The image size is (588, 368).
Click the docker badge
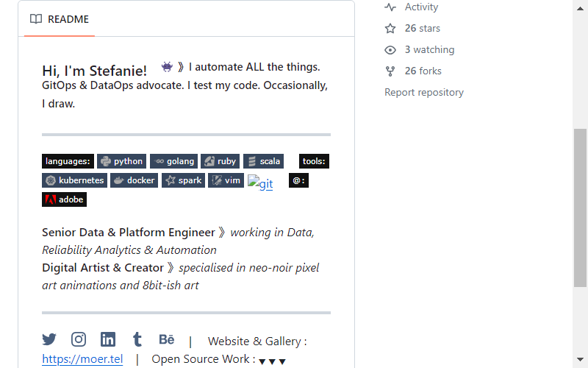coord(135,180)
